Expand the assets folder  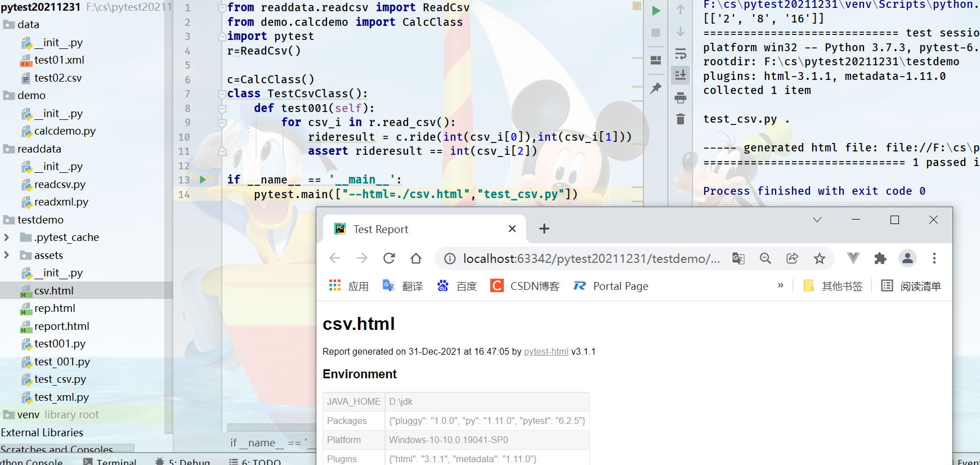coord(7,255)
